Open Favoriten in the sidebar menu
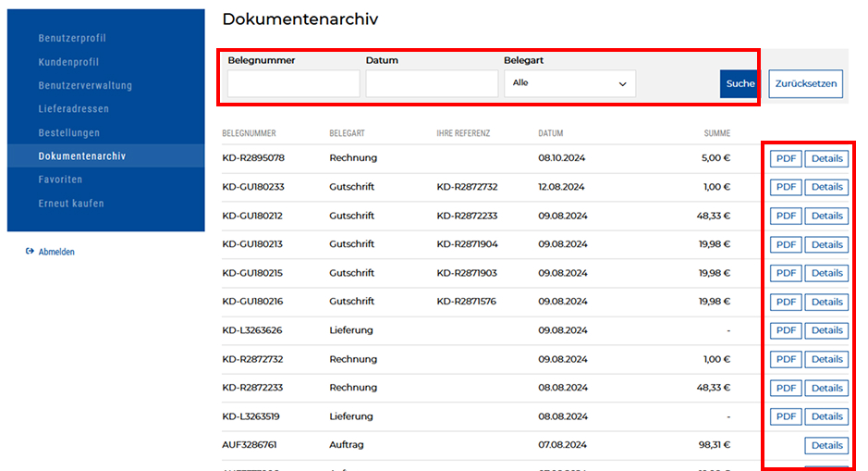The image size is (868, 471). click(x=60, y=180)
